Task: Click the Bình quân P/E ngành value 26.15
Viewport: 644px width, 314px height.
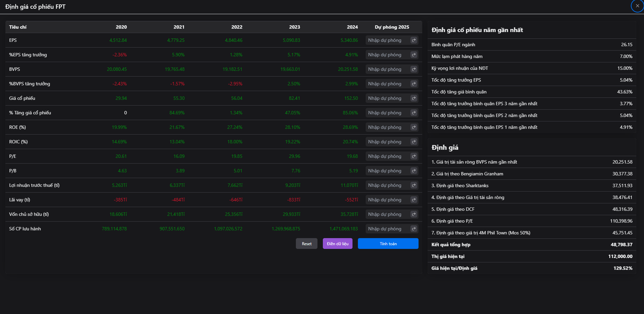Action: point(627,45)
